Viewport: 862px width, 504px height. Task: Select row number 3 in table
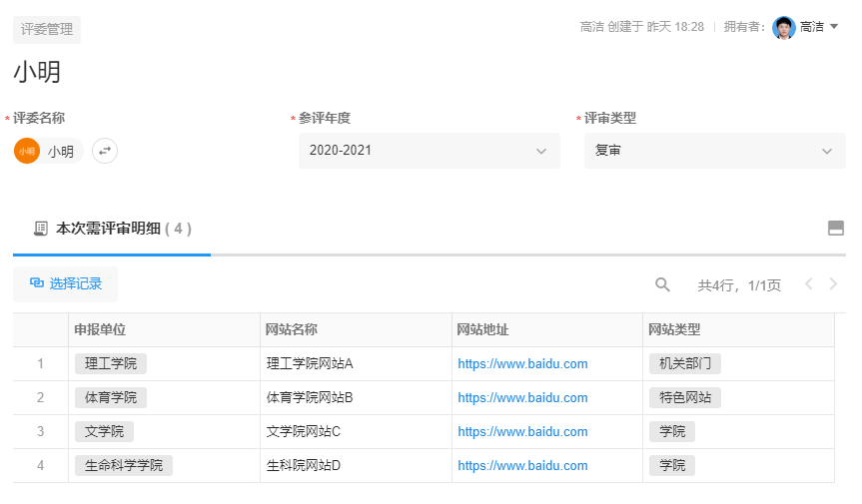click(x=41, y=432)
